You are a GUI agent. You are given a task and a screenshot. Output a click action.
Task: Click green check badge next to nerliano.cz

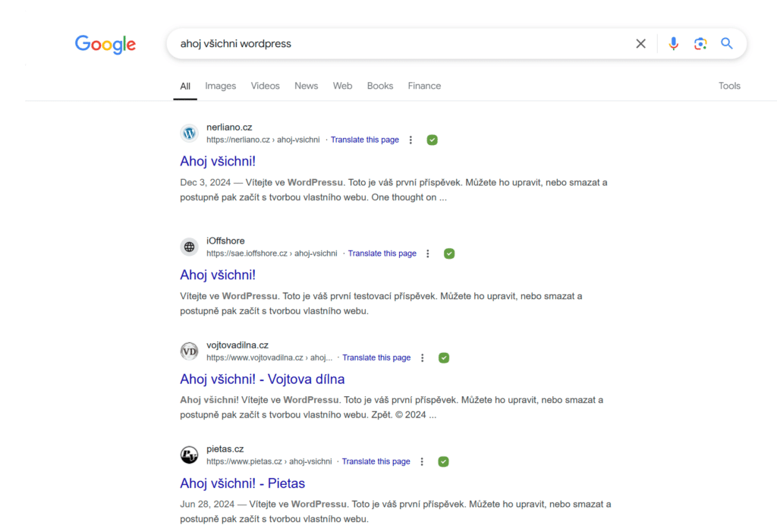coord(432,140)
